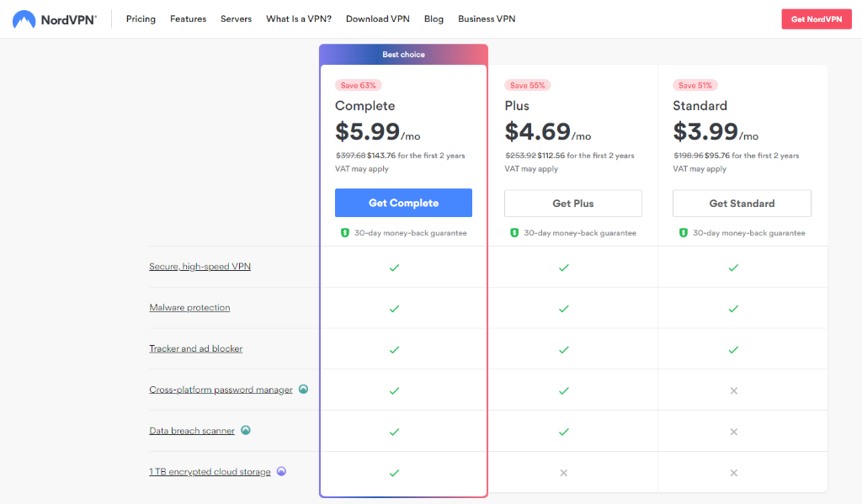The image size is (862, 504).
Task: Click the Complete plan title
Action: coord(365,105)
